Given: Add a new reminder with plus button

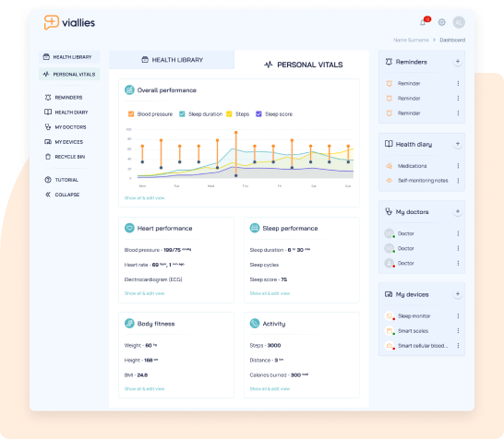Looking at the screenshot, I should click(x=458, y=62).
